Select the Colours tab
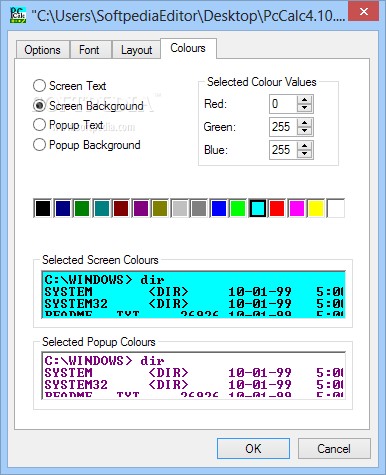Viewport: 386px width, 475px height. (188, 48)
